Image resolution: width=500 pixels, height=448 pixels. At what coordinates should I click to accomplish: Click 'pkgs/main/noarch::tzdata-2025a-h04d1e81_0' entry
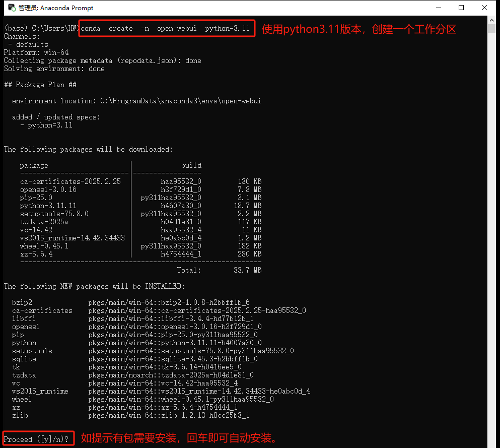pos(171,375)
